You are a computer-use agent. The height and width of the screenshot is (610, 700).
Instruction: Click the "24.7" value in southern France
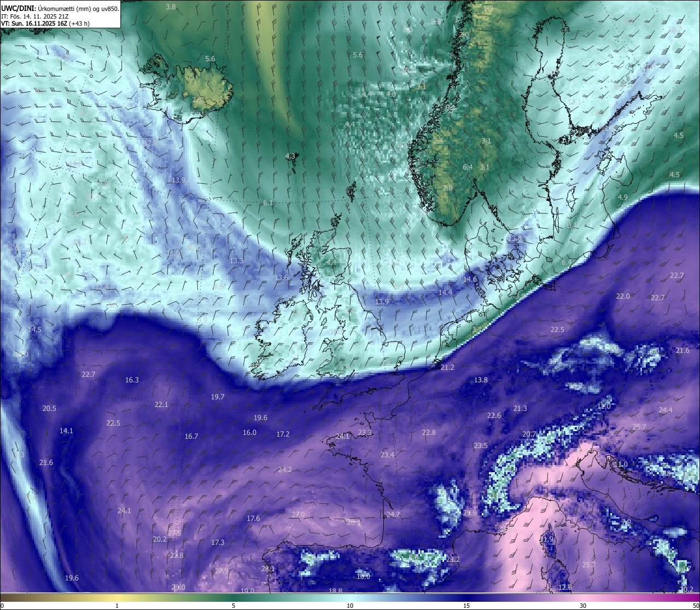click(x=393, y=515)
